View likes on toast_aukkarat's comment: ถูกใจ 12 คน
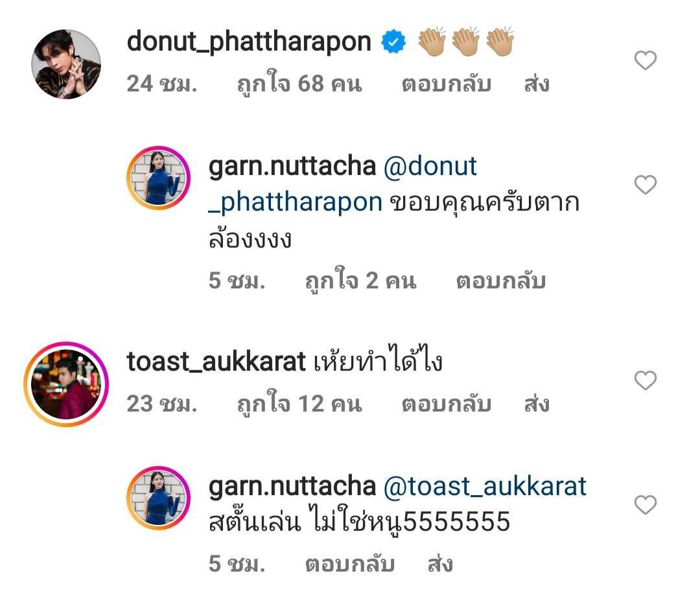The height and width of the screenshot is (591, 700). pyautogui.click(x=299, y=403)
